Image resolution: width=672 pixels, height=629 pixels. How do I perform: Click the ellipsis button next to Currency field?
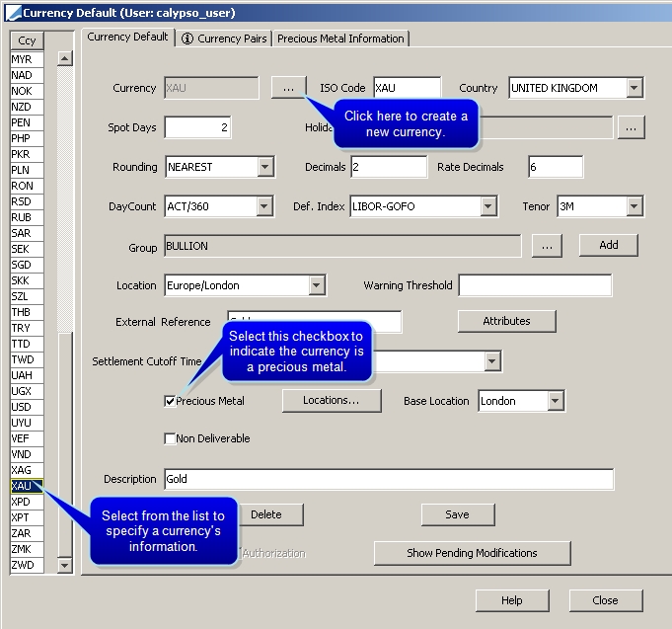click(x=289, y=88)
